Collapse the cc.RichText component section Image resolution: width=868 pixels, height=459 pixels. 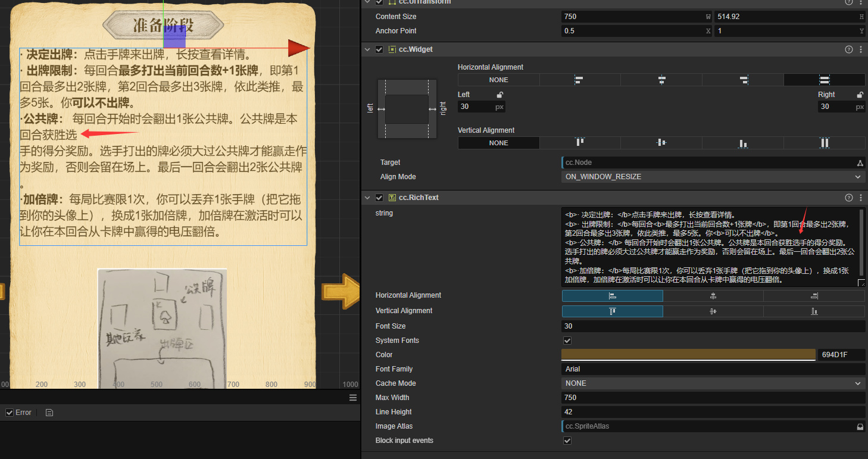tap(368, 198)
